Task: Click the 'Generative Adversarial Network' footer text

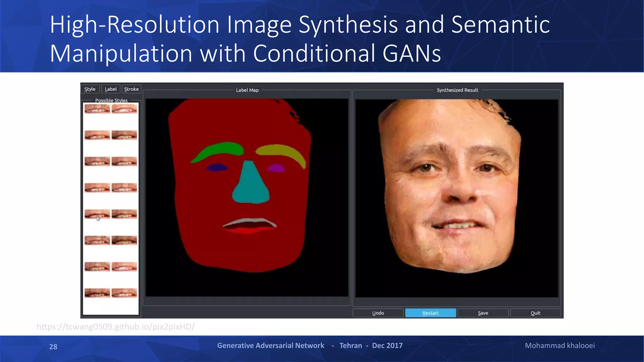Action: [270, 346]
